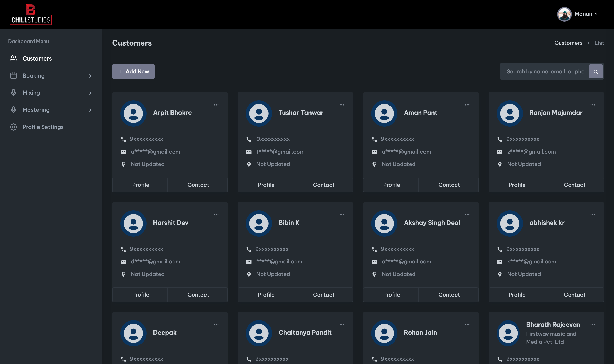This screenshot has height=364, width=614.
Task: Open Arpit Bhokre's Profile
Action: [x=140, y=185]
